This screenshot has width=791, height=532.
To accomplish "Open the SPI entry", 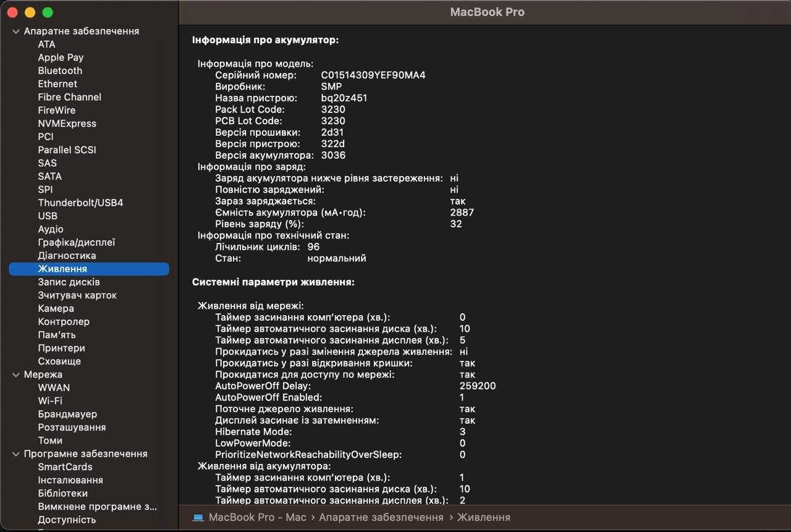I will [45, 189].
